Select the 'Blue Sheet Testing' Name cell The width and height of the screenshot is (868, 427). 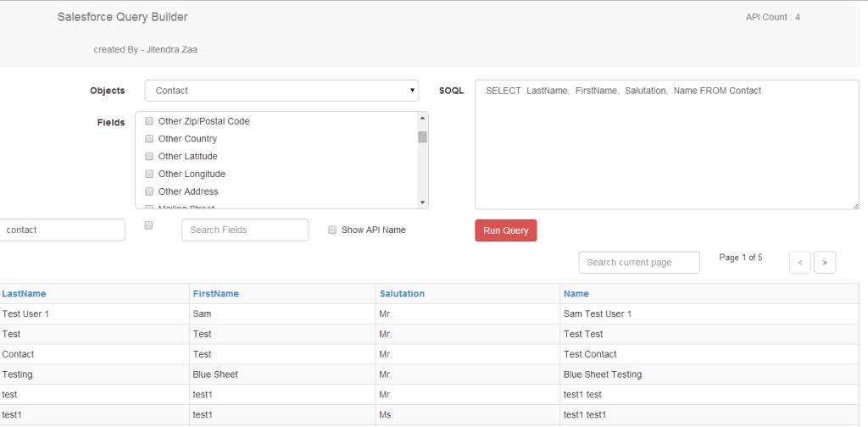point(709,374)
